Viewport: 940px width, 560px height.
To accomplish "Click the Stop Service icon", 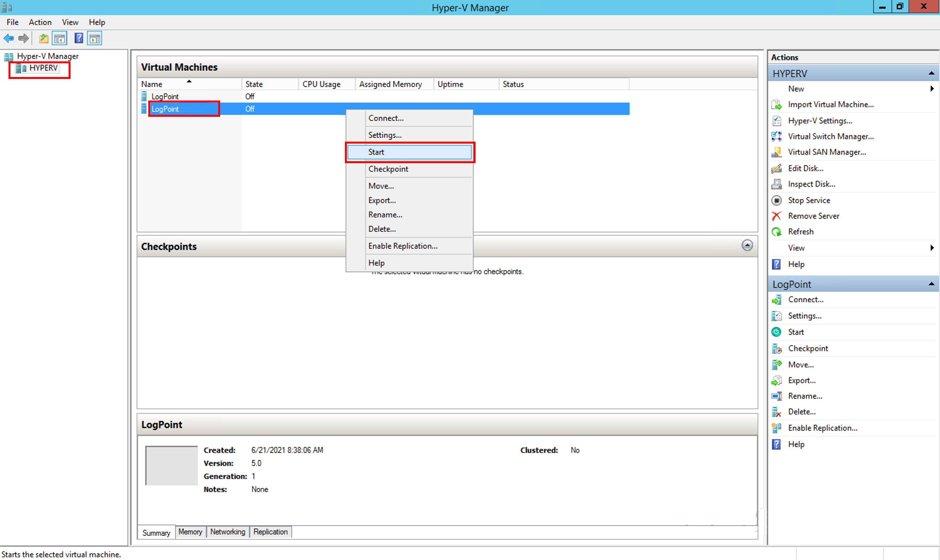I will point(776,200).
